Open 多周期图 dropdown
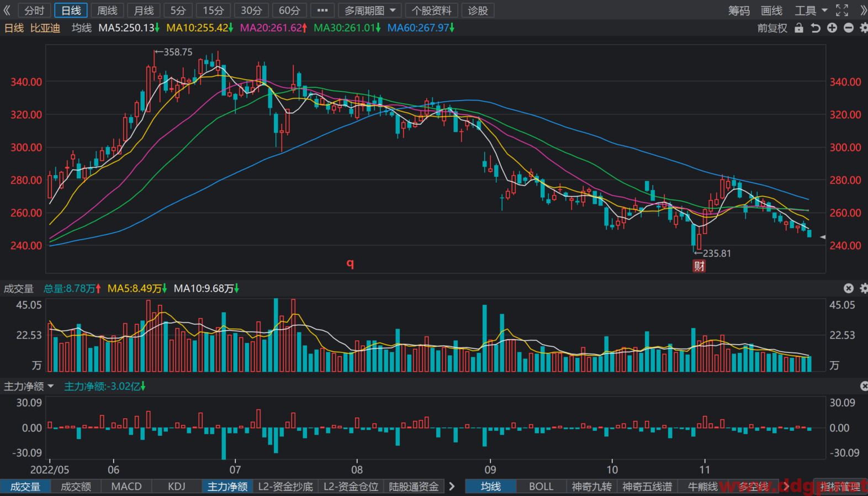Screen dimensions: 868x496 [x=370, y=10]
